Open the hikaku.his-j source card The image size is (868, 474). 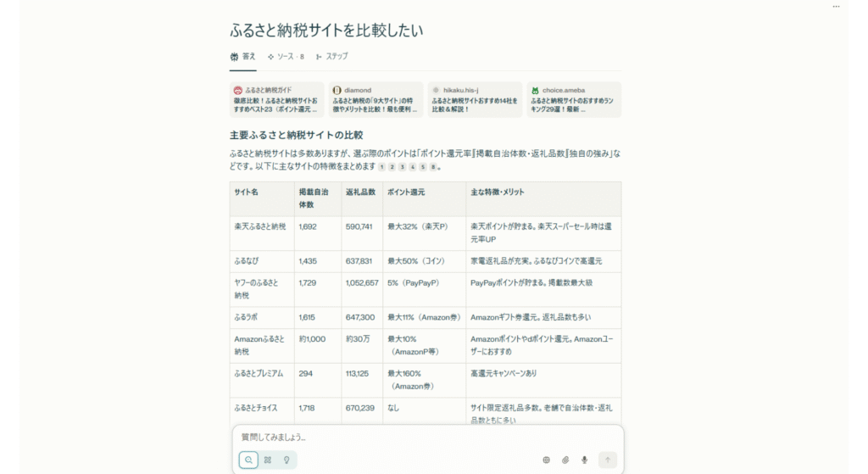point(475,100)
